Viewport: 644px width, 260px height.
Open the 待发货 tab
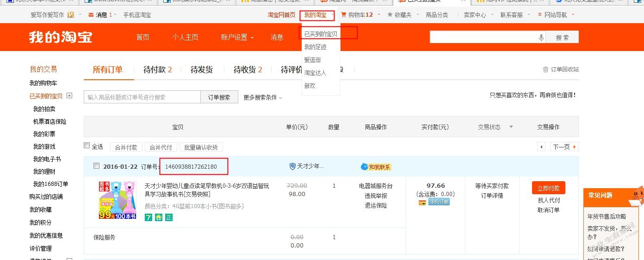click(202, 70)
